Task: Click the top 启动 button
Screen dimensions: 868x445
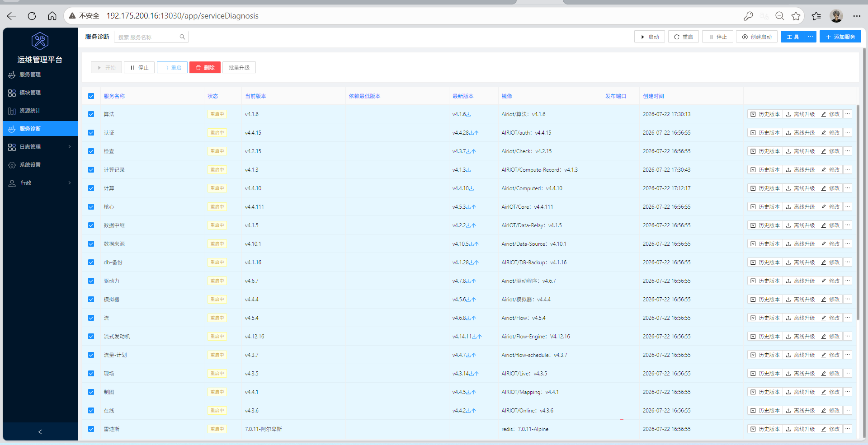Action: (650, 37)
